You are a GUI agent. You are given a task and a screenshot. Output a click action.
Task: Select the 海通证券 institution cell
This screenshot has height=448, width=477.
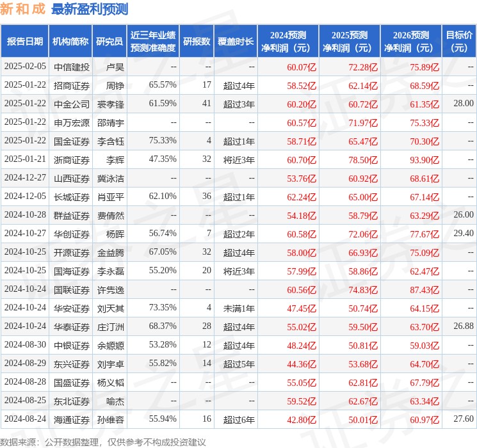72,420
